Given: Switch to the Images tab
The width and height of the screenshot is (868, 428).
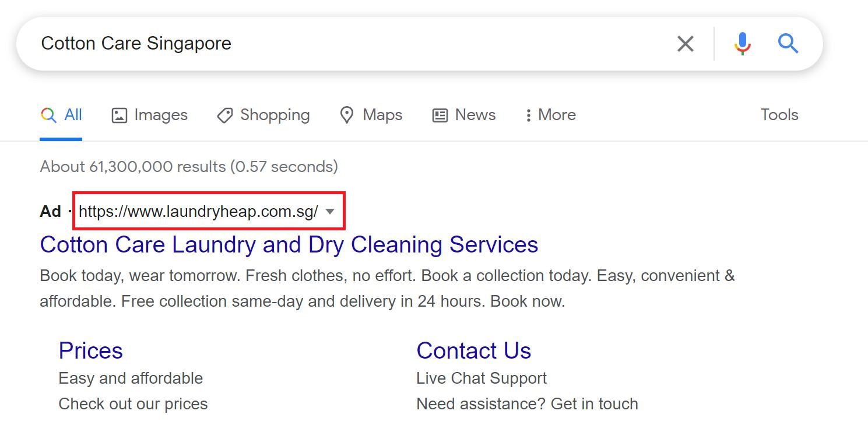Looking at the screenshot, I should (160, 115).
